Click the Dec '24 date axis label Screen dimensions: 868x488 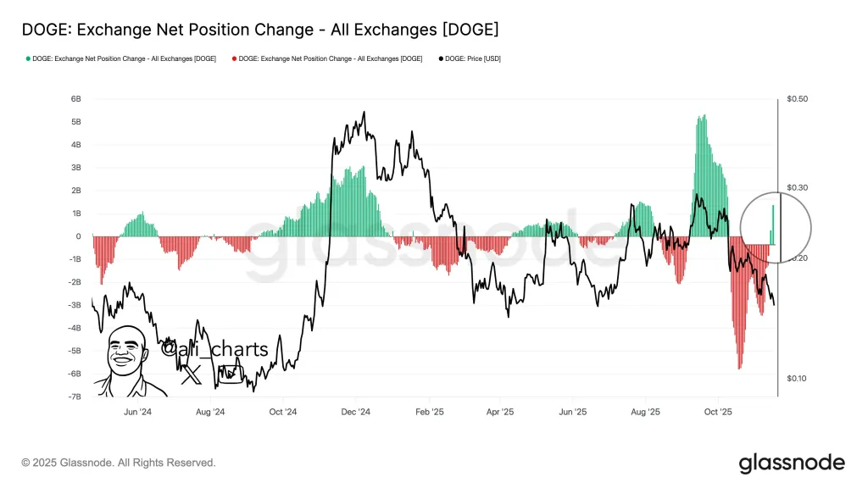point(356,412)
